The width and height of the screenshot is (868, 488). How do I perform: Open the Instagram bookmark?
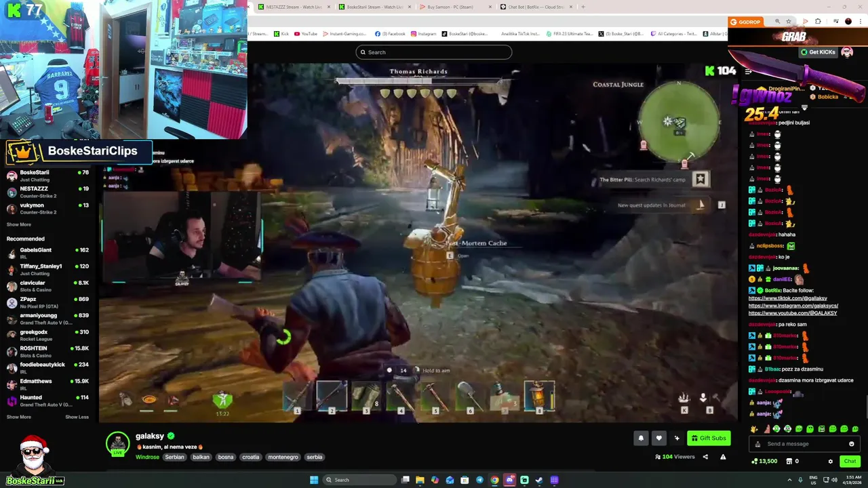tap(424, 34)
